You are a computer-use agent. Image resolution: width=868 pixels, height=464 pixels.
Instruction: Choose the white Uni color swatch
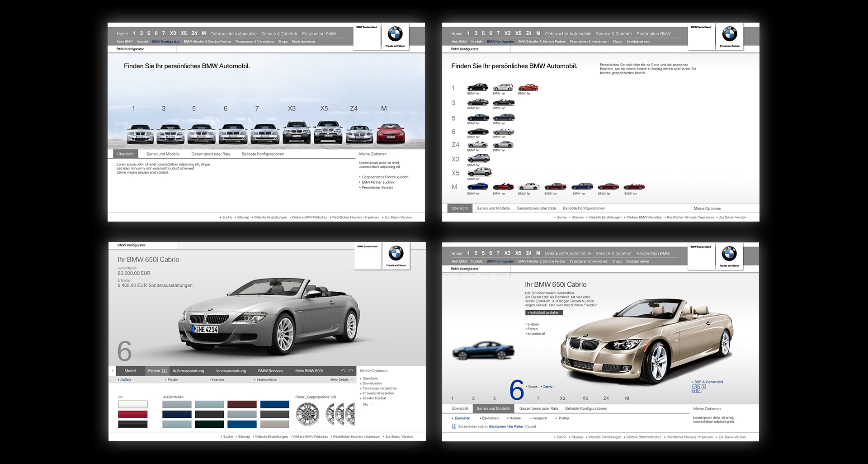click(132, 404)
